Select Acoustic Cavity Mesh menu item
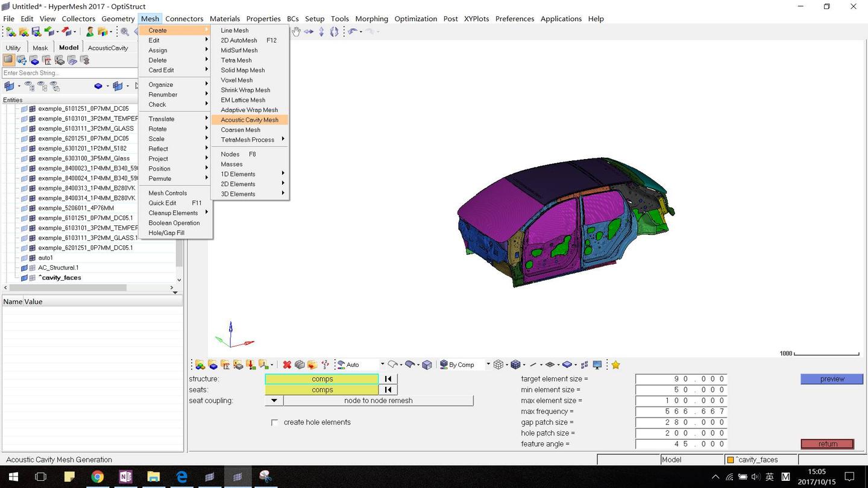The height and width of the screenshot is (488, 868). [250, 120]
